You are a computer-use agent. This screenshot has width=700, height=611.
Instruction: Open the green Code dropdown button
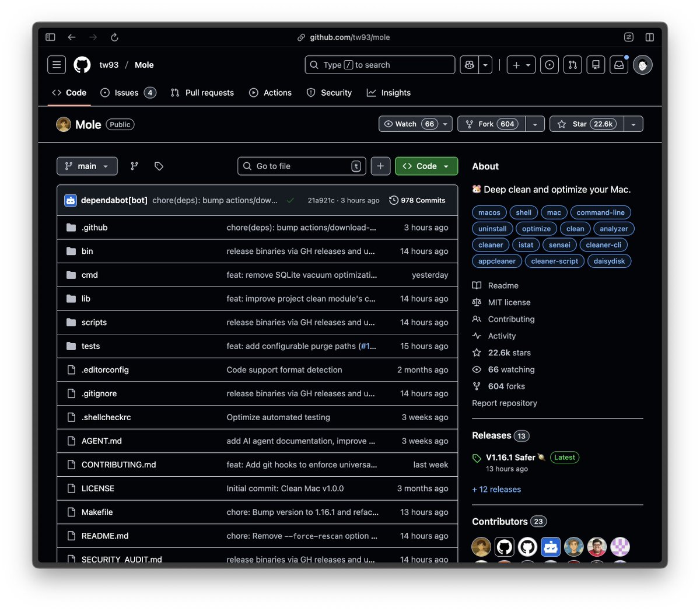click(426, 166)
